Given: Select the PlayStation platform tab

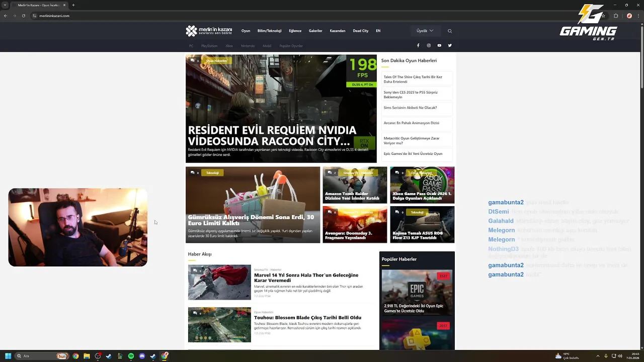Looking at the screenshot, I should pyautogui.click(x=209, y=46).
